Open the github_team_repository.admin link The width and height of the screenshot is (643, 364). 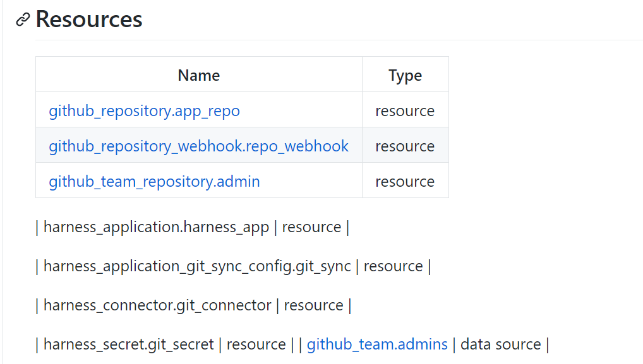(154, 182)
